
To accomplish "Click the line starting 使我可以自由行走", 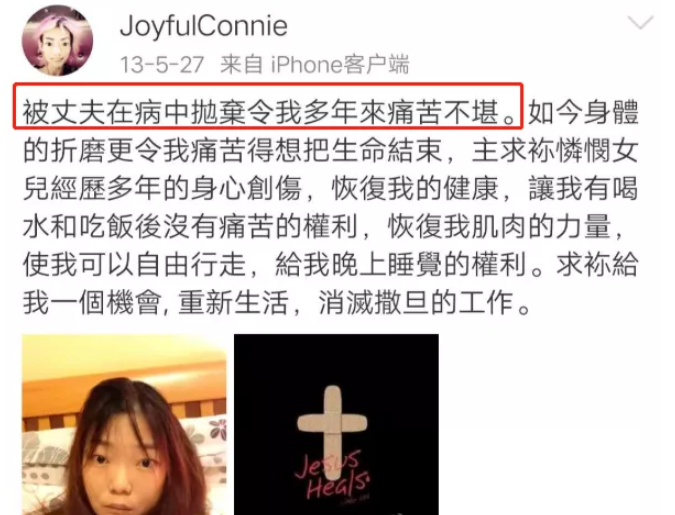I will (330, 264).
